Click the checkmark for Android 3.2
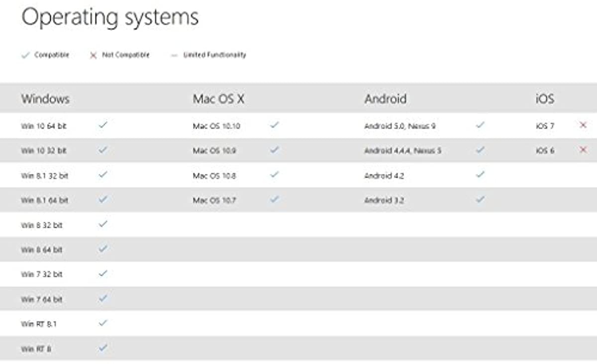This screenshot has width=597, height=364. coord(480,199)
